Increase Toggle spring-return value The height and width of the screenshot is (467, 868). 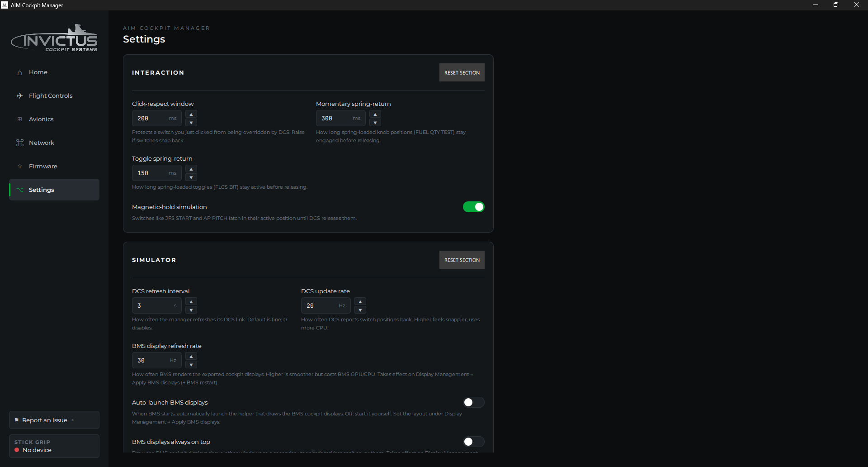coord(191,169)
